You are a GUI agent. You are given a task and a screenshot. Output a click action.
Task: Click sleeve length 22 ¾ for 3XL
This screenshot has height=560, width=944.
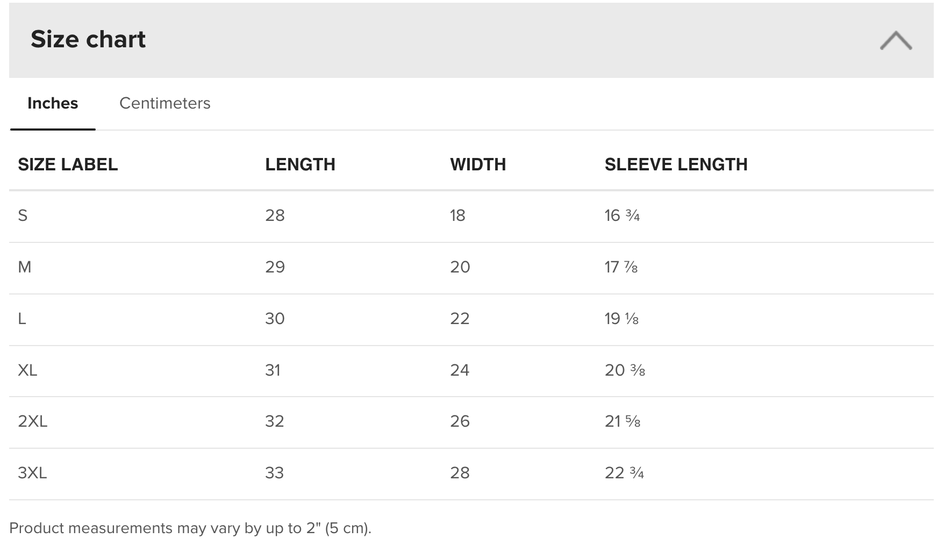[624, 473]
